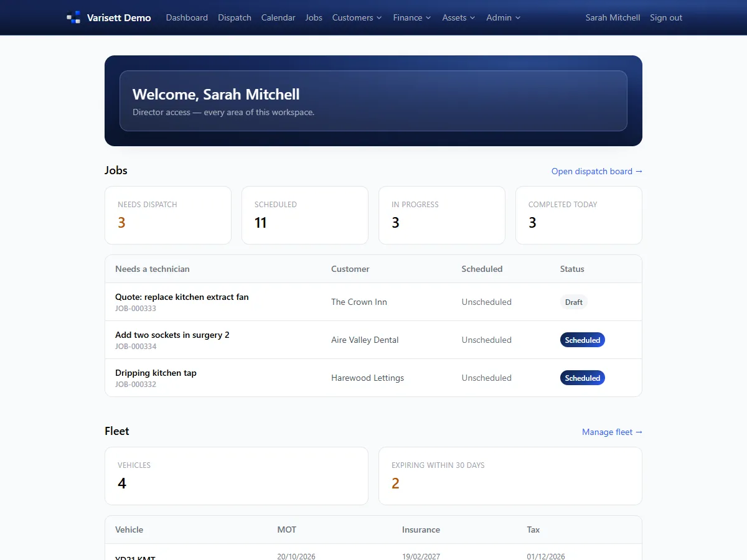Image resolution: width=747 pixels, height=560 pixels.
Task: Click Scheduled badge for Aire Valley Dental
Action: pos(583,340)
